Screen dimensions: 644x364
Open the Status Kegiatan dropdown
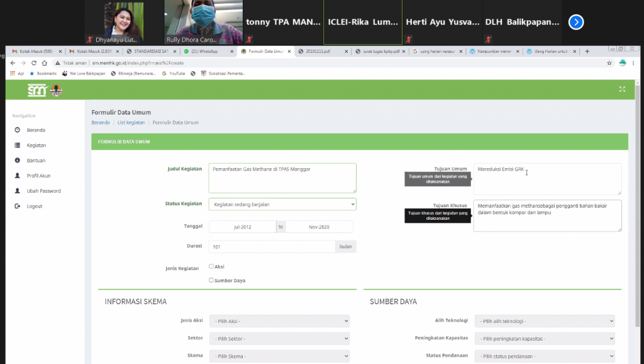tap(282, 204)
